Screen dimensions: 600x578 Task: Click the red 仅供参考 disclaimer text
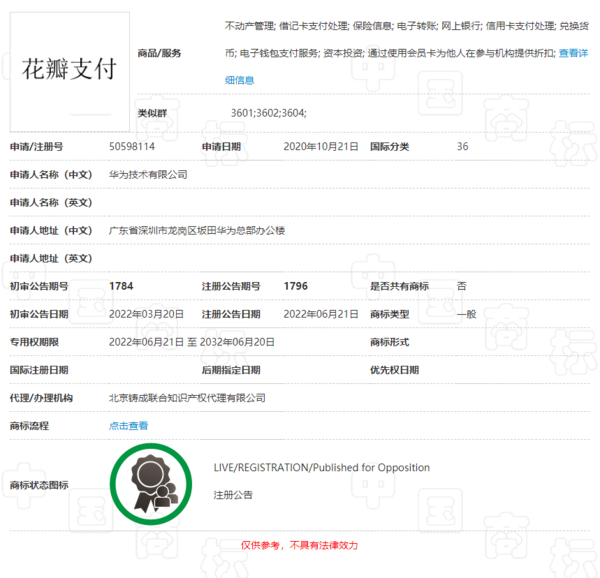[x=298, y=545]
